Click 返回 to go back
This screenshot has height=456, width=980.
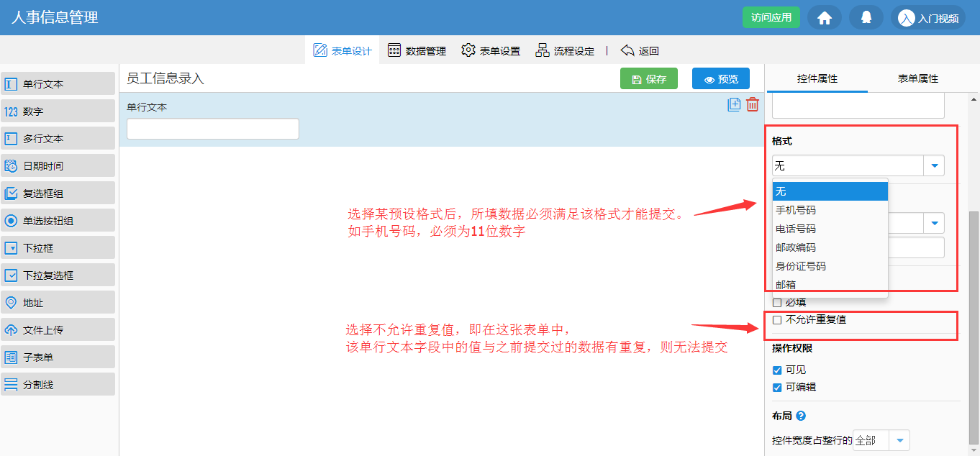640,51
